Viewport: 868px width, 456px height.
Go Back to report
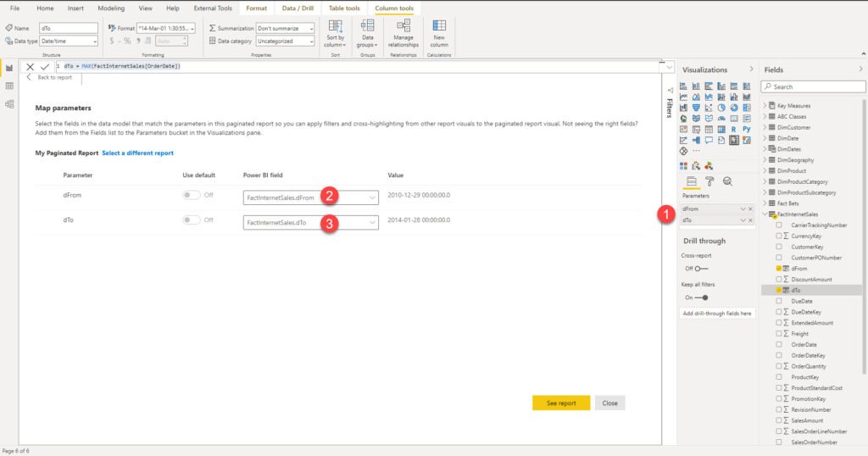50,77
